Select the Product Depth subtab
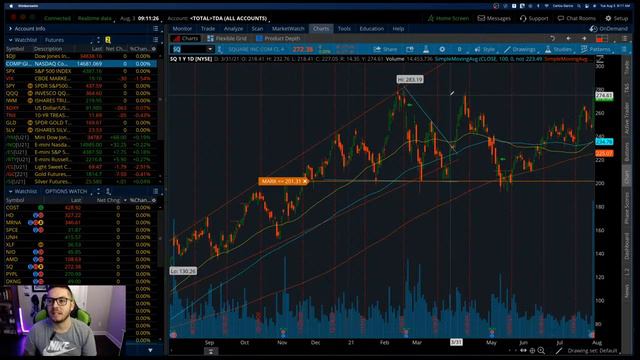Screen dimensions: 640x360 [x=278, y=38]
